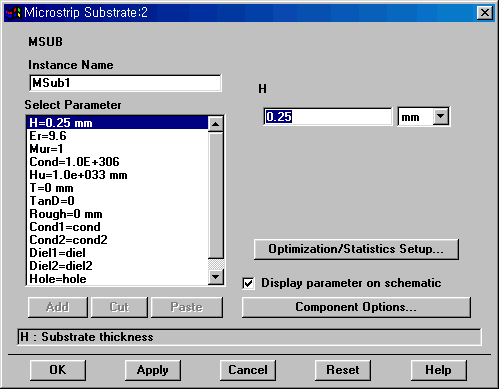Select the Mur=1 parameter
The width and height of the screenshot is (499, 389).
click(x=117, y=149)
